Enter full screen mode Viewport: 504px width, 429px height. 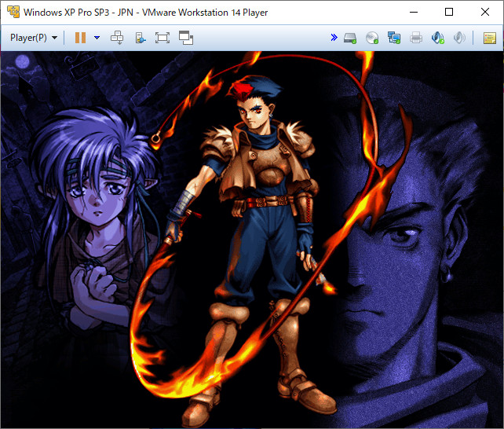[x=163, y=38]
